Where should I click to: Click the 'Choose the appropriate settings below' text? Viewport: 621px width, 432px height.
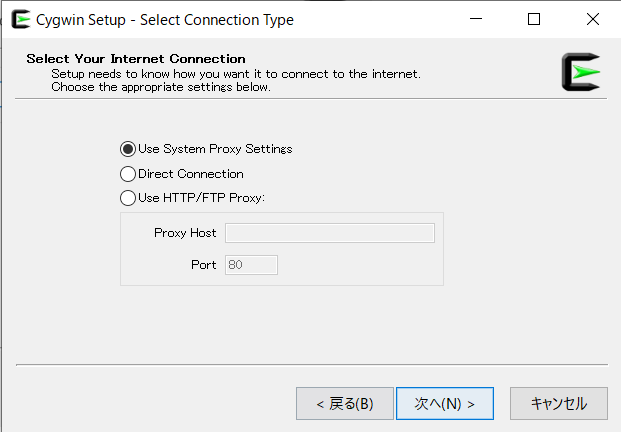pos(161,87)
